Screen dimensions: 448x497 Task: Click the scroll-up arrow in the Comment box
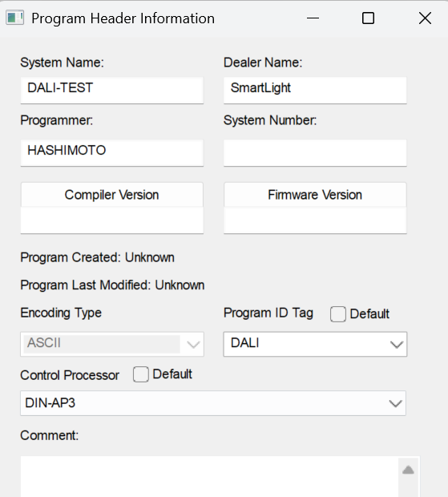coord(408,470)
